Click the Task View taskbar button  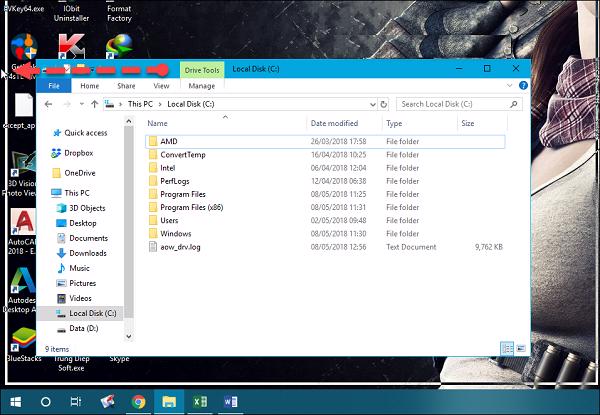(x=76, y=401)
